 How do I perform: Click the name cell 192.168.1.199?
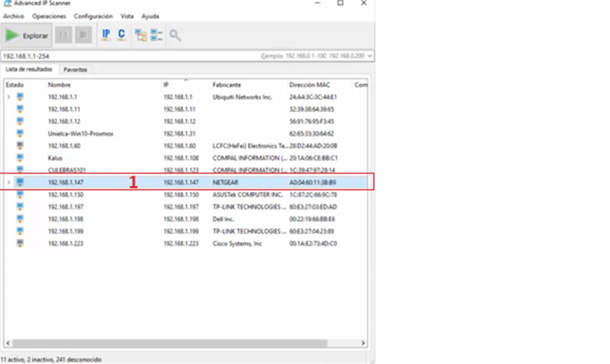coord(66,232)
